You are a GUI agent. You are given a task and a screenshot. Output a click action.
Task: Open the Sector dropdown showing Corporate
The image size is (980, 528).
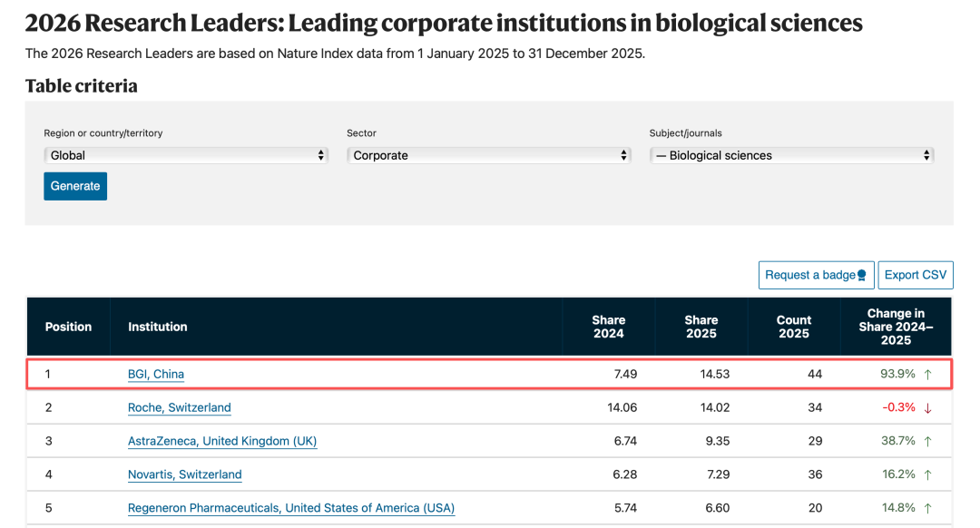tap(489, 156)
